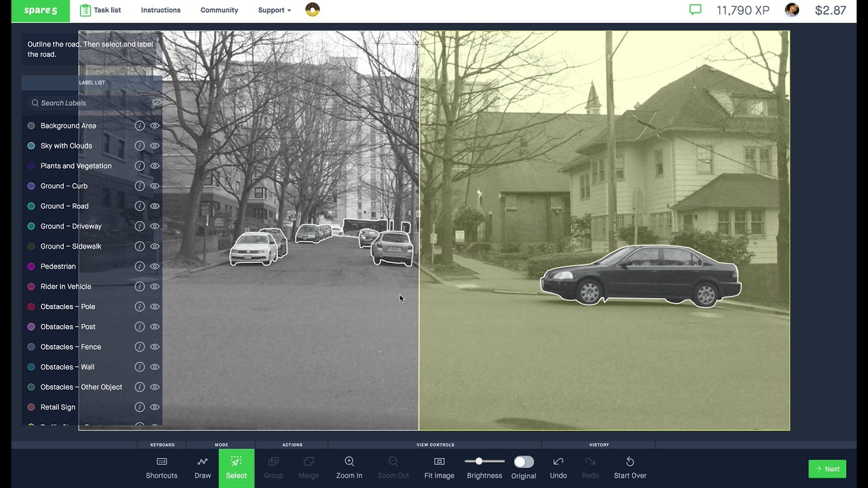
Task: Open the green chat message icon
Action: 695,10
